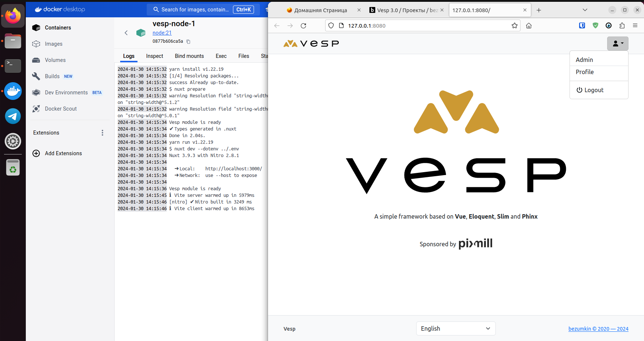This screenshot has width=644, height=341.
Task: Toggle the user account dropdown
Action: 617,44
